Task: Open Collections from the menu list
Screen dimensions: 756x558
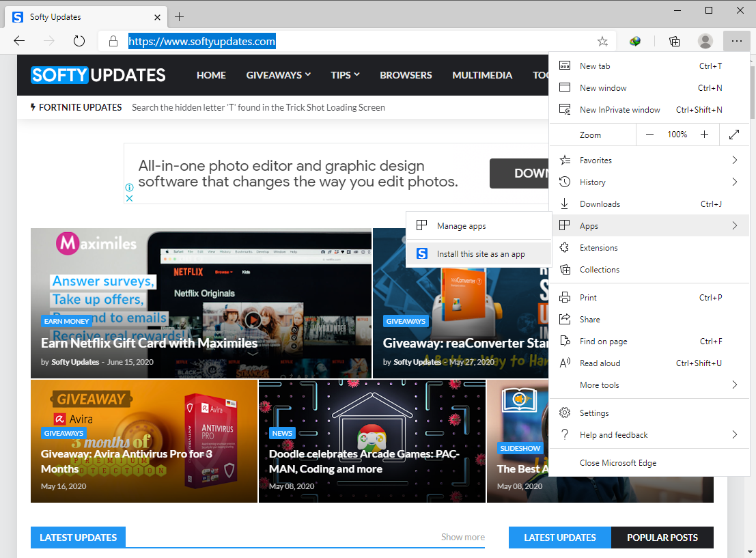Action: [649, 270]
